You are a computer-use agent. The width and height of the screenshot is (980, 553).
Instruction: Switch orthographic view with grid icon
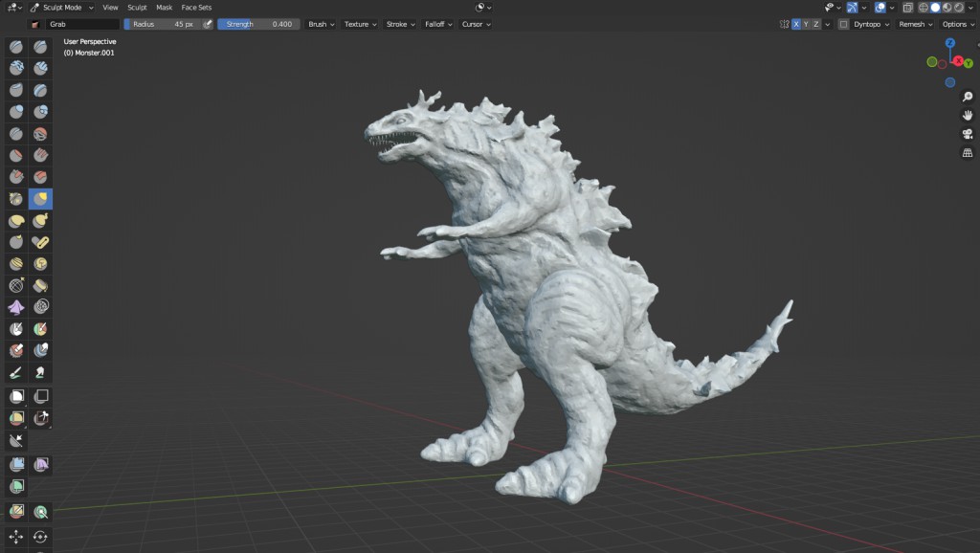[x=968, y=152]
